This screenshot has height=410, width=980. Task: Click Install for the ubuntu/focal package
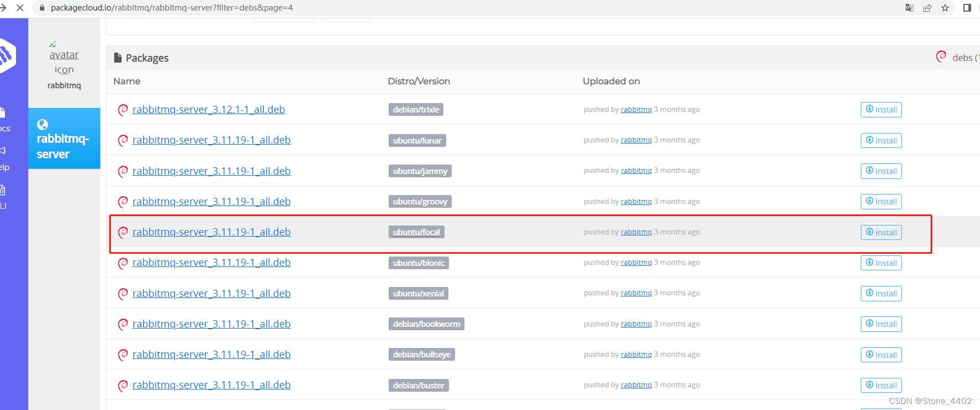pos(881,232)
